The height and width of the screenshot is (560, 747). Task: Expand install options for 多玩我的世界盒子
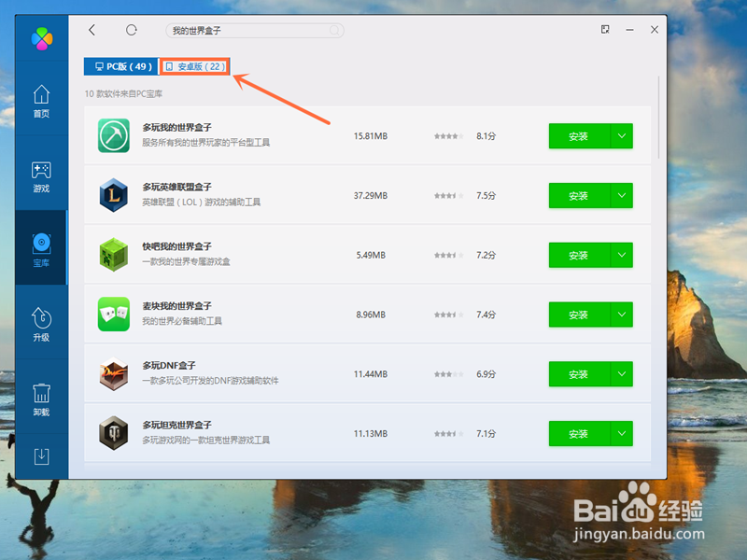622,136
